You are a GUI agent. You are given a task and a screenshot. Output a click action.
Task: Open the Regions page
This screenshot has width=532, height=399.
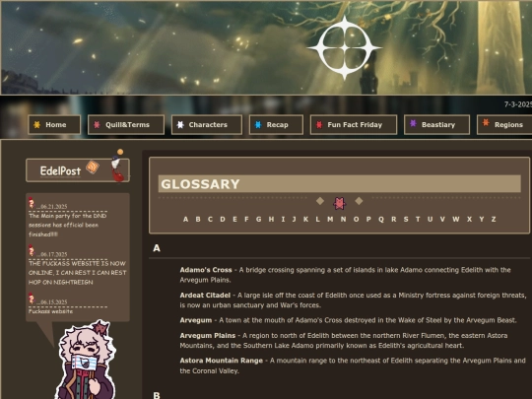[x=504, y=125]
